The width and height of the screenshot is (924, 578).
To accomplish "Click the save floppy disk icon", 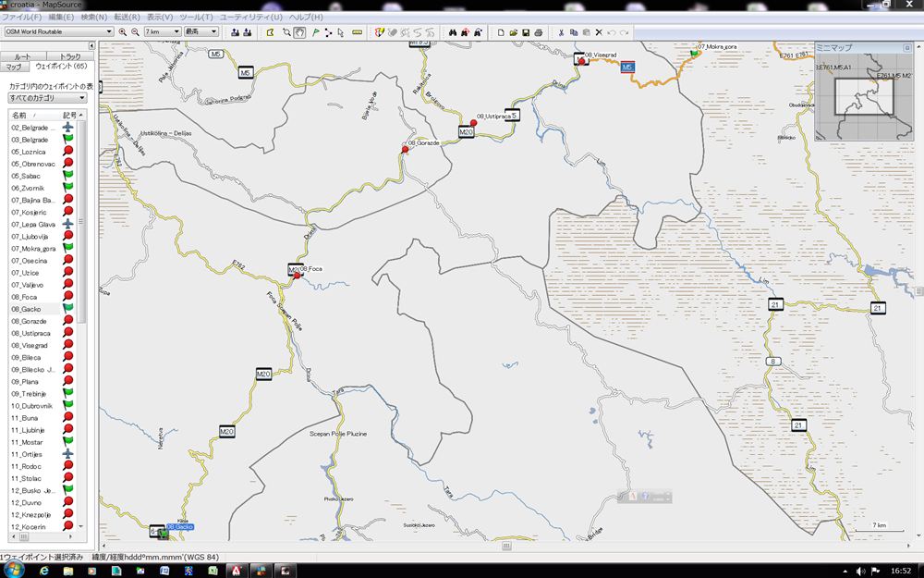I will 526,31.
